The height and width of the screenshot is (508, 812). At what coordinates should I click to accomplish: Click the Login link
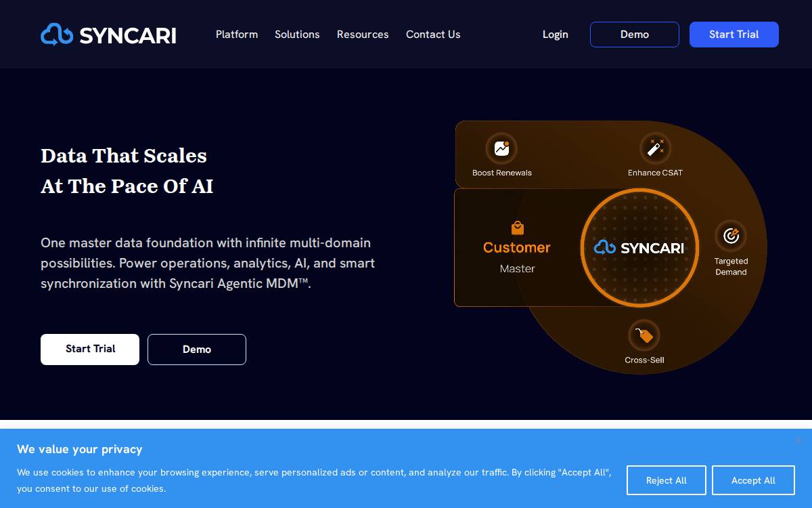(556, 35)
